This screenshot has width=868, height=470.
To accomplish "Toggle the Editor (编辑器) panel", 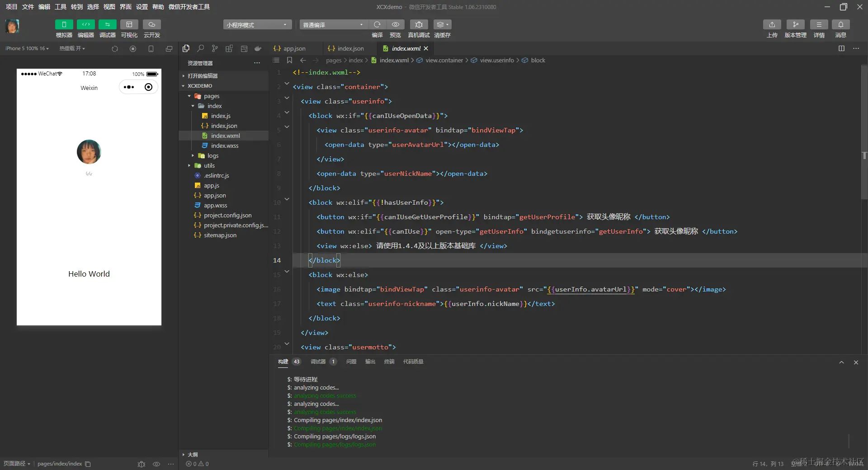I will 85,24.
